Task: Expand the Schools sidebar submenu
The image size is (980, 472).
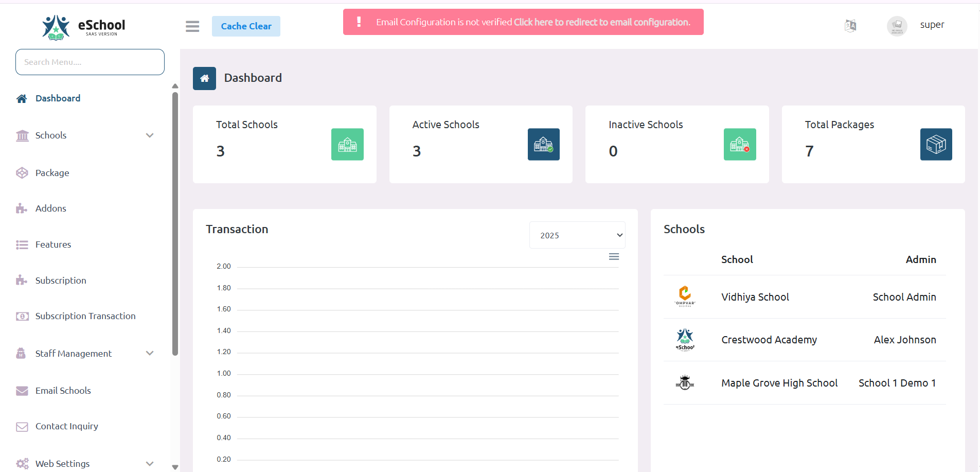Action: 150,135
